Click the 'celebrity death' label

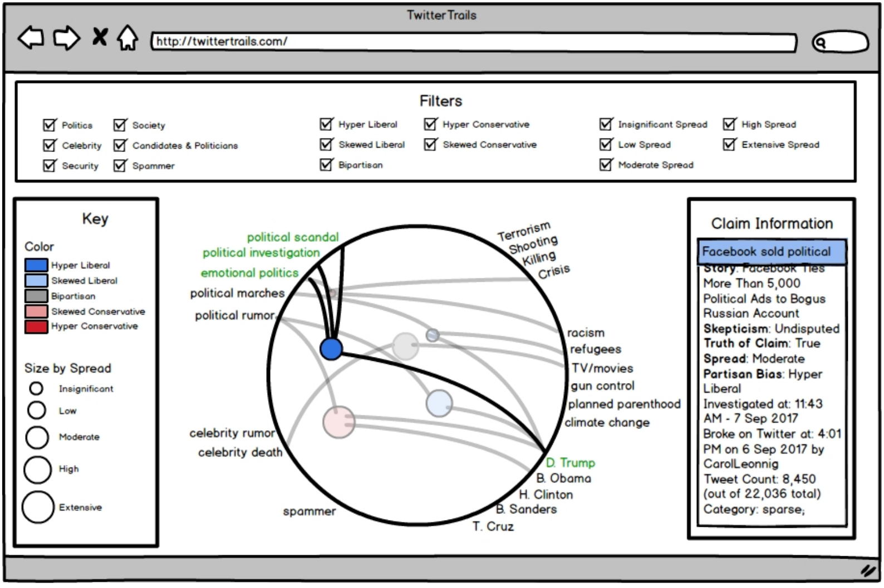pyautogui.click(x=240, y=452)
